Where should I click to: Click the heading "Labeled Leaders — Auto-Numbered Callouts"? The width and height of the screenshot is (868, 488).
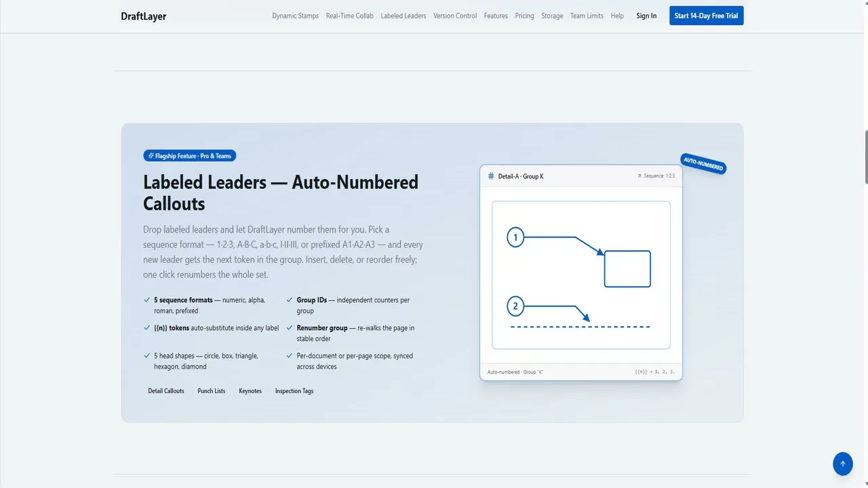(281, 192)
